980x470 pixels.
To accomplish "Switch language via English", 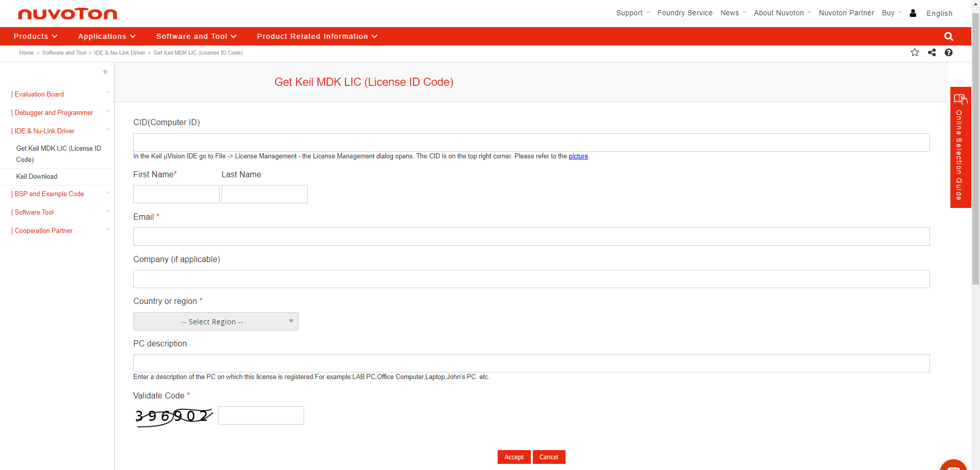I will coord(939,13).
